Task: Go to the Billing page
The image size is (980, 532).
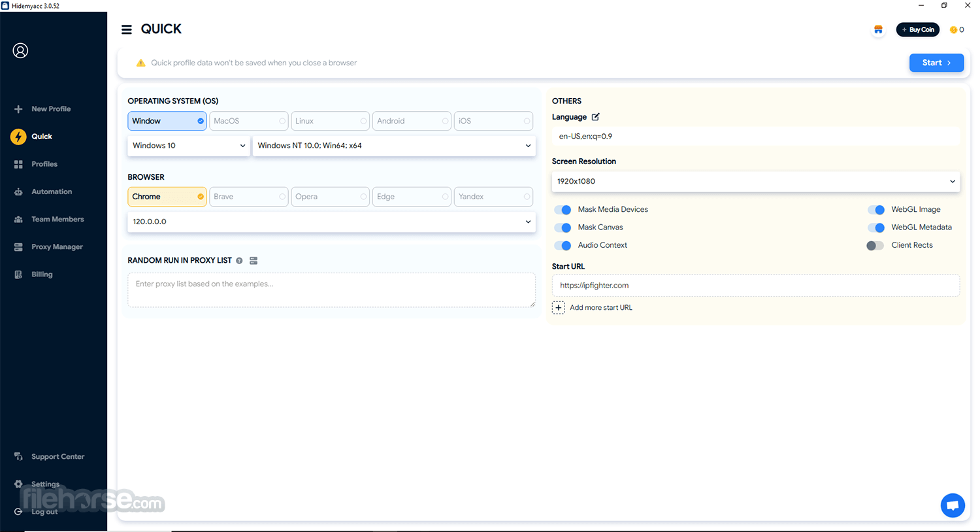Action: (x=42, y=274)
